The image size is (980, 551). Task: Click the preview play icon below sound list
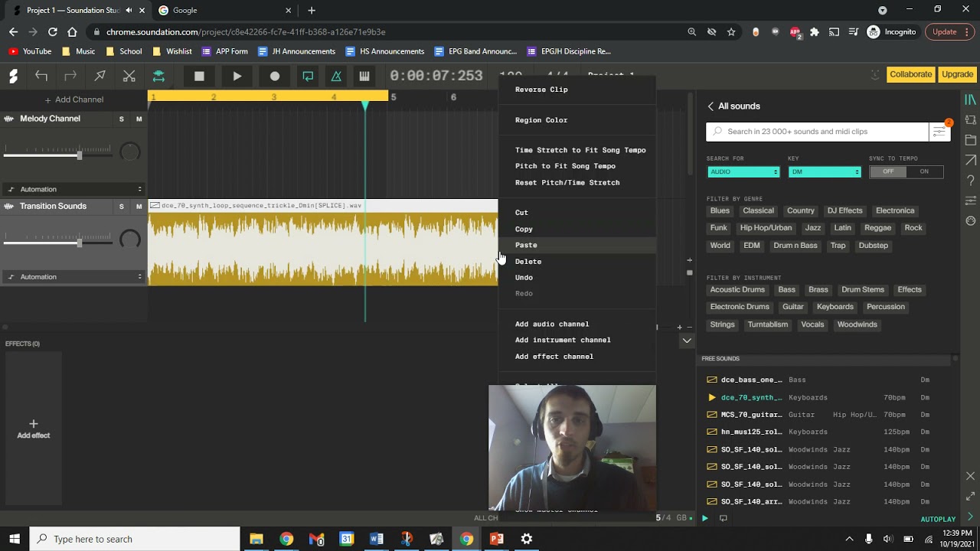click(705, 518)
